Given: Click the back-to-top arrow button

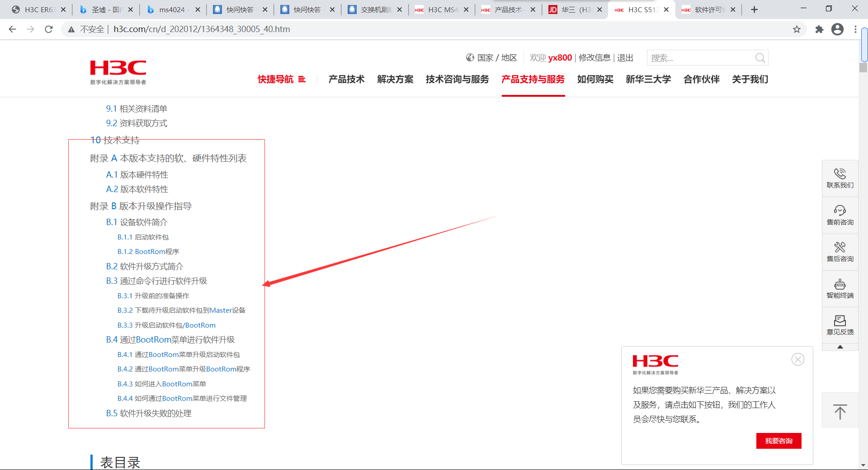Looking at the screenshot, I should pos(840,410).
